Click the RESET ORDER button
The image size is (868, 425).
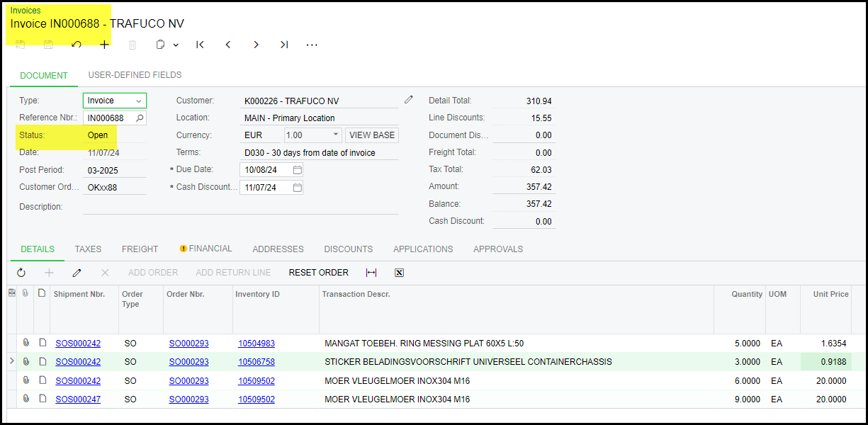pyautogui.click(x=318, y=273)
